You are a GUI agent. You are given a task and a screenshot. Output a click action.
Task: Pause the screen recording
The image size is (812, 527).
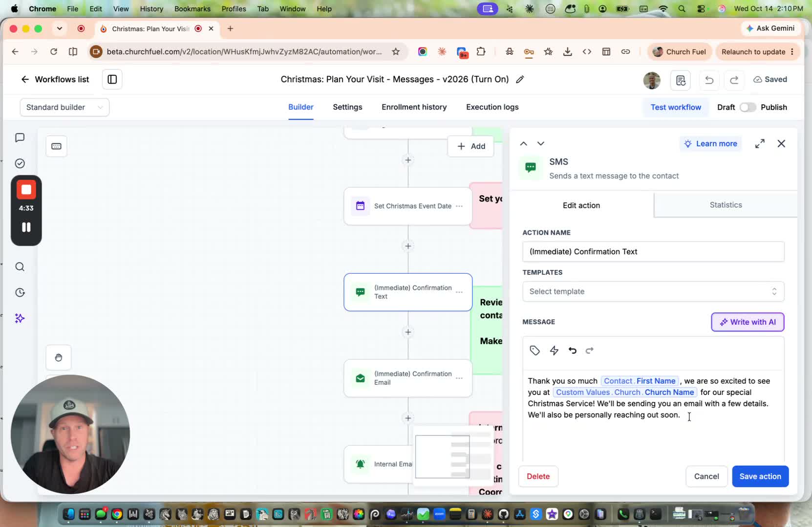[x=26, y=227]
